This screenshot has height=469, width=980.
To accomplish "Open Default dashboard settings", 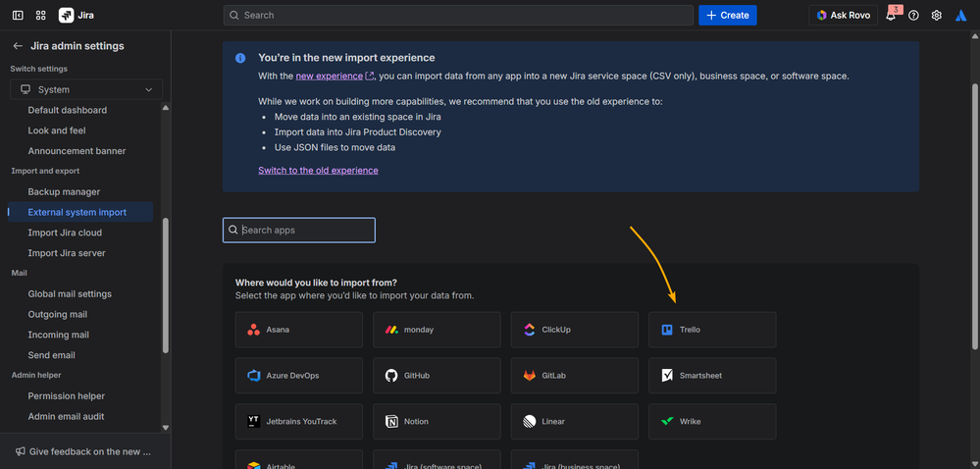I will [68, 110].
